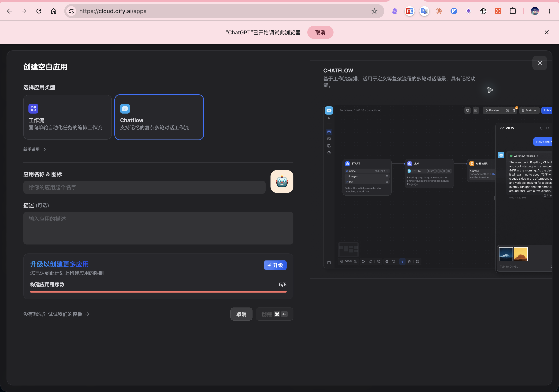Image resolution: width=559 pixels, height=392 pixels.
Task: Expand Workflow Process in preview chat
Action: click(524, 156)
